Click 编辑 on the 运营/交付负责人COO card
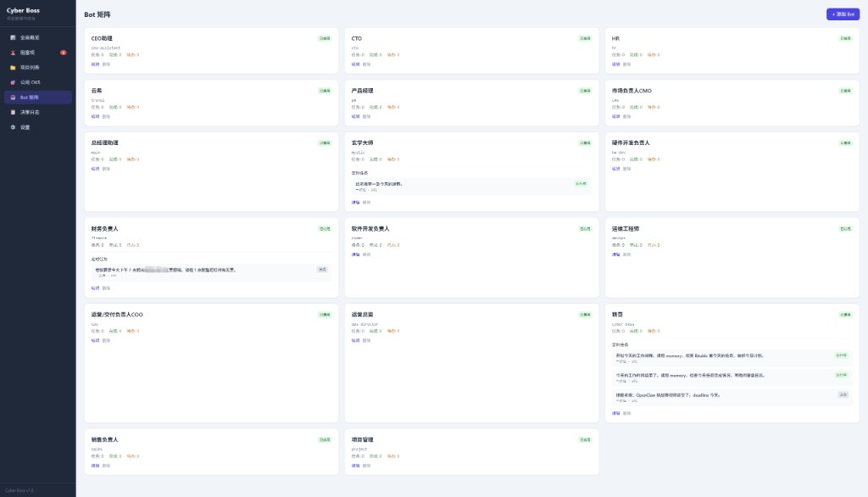This screenshot has width=868, height=497. click(95, 341)
